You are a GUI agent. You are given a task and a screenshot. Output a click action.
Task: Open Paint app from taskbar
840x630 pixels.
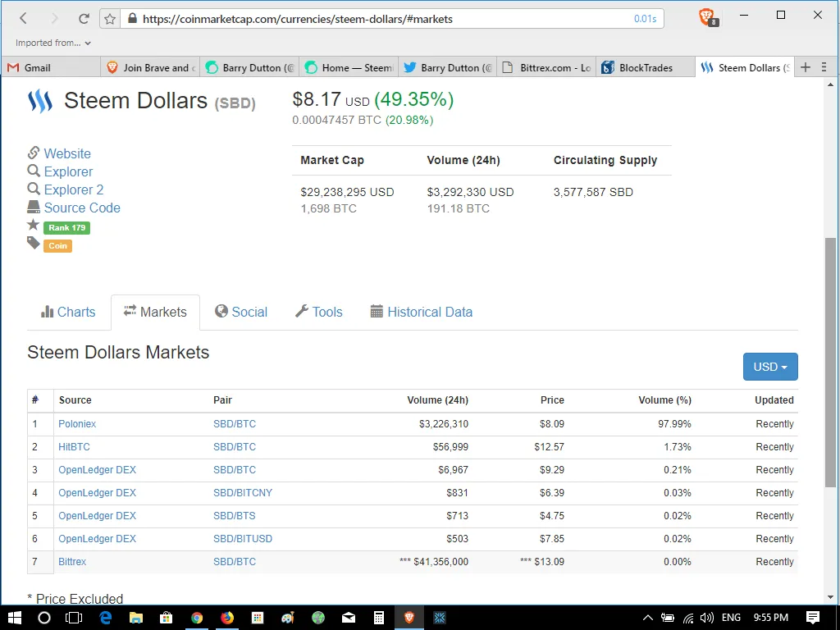tap(288, 618)
